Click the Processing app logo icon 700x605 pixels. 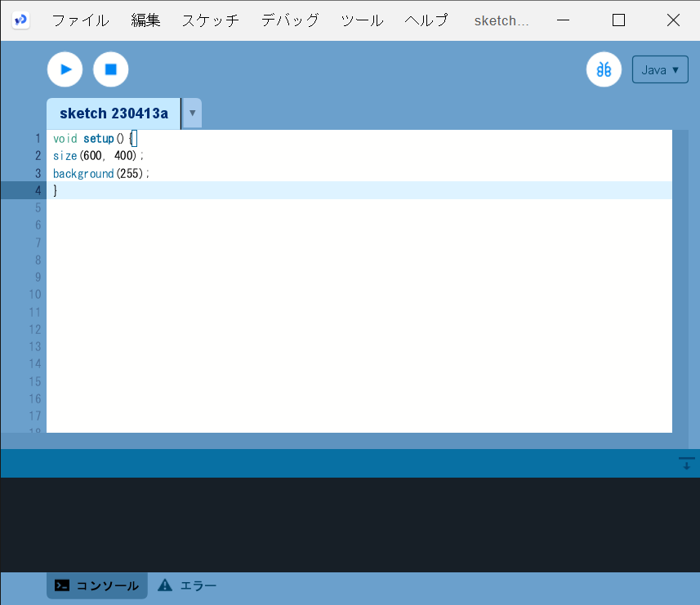click(x=21, y=20)
